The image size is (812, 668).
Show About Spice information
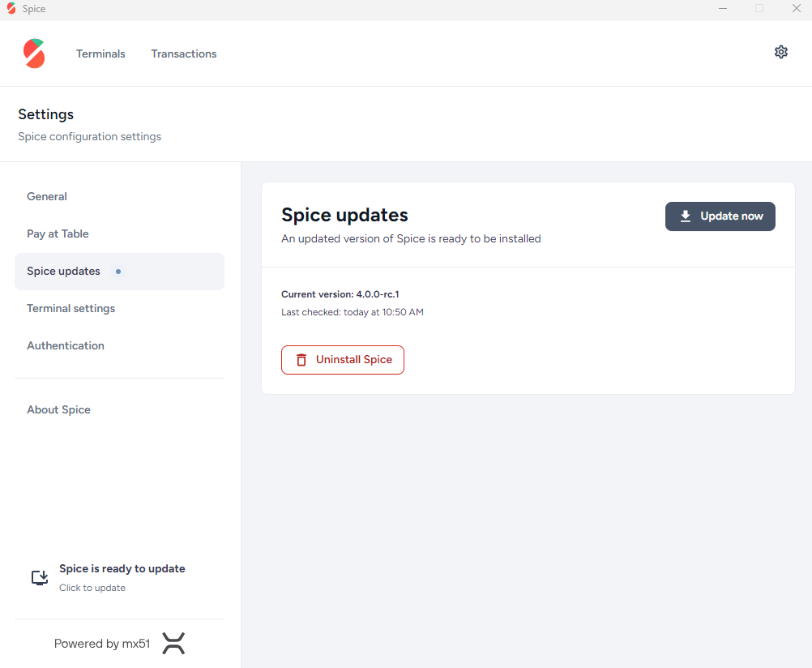click(x=119, y=409)
